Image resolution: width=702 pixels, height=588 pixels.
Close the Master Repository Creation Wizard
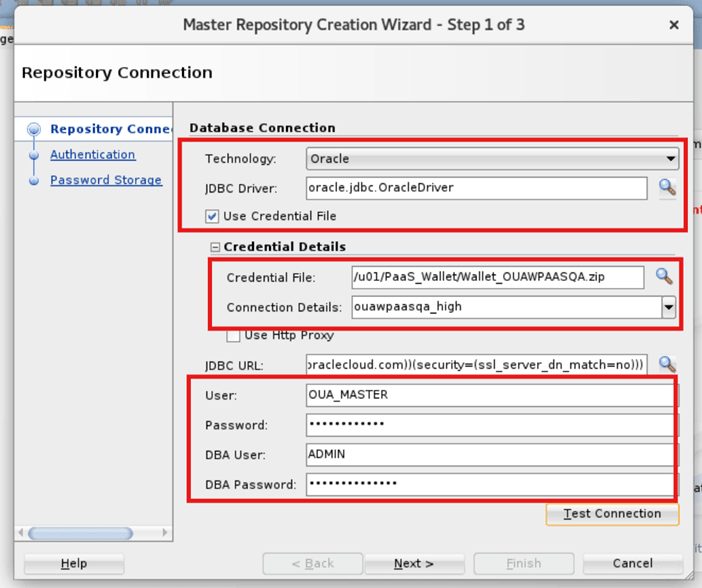point(674,25)
